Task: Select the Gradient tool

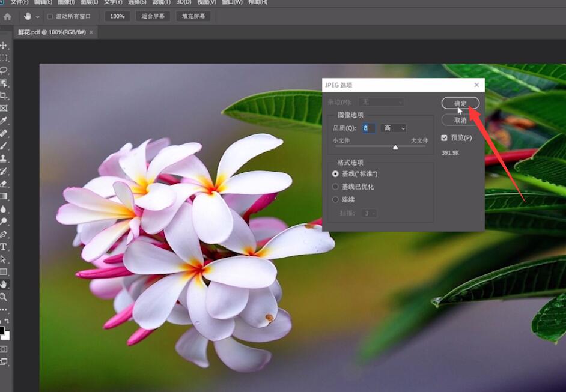Action: click(4, 196)
